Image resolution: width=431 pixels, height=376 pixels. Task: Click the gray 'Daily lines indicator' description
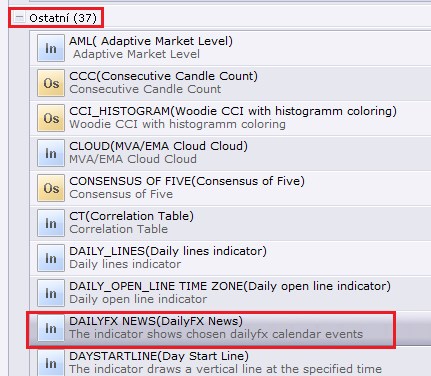[x=125, y=264]
